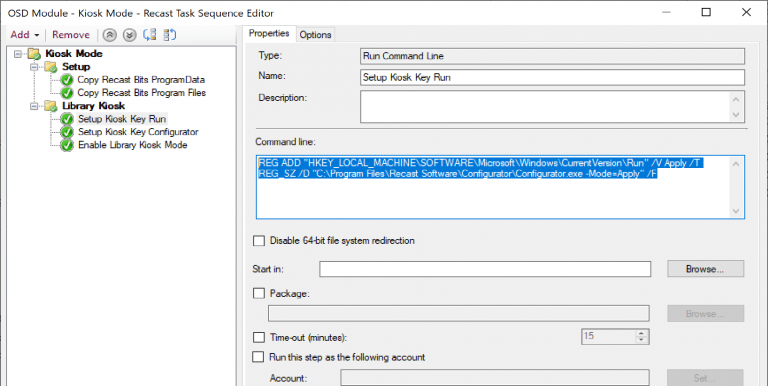Click the Start in input field
The width and height of the screenshot is (768, 386).
(x=485, y=269)
